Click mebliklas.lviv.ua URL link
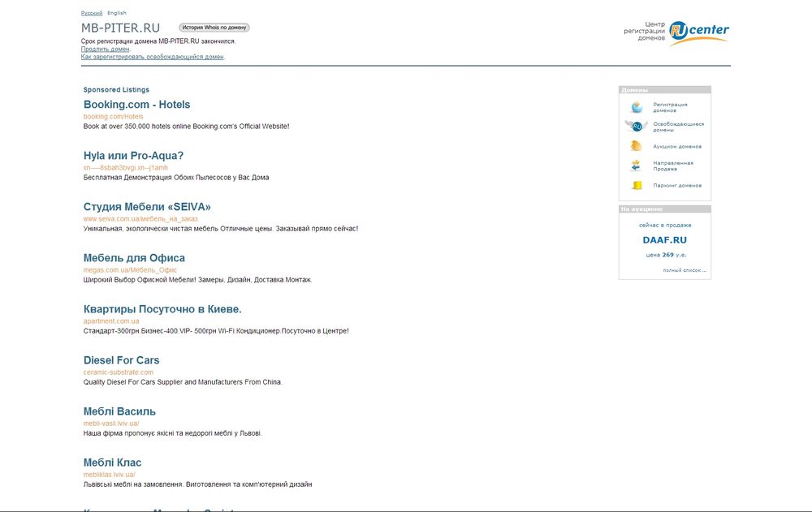 [110, 475]
